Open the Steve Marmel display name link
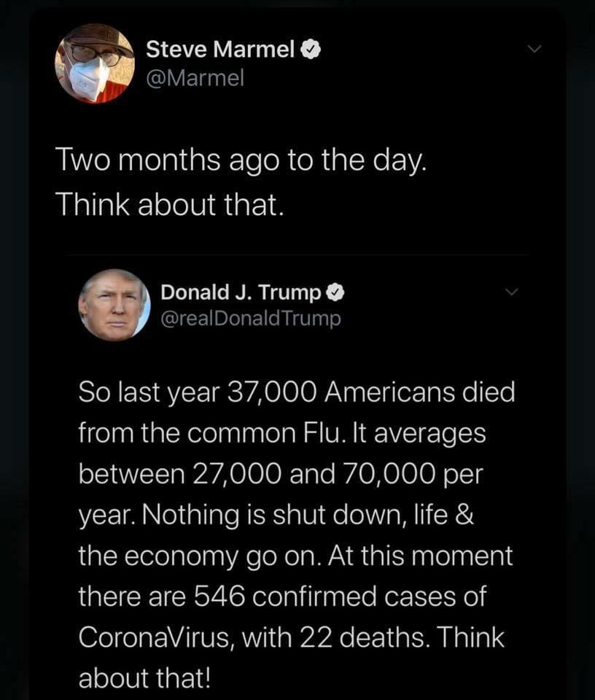The width and height of the screenshot is (595, 700). (x=220, y=49)
